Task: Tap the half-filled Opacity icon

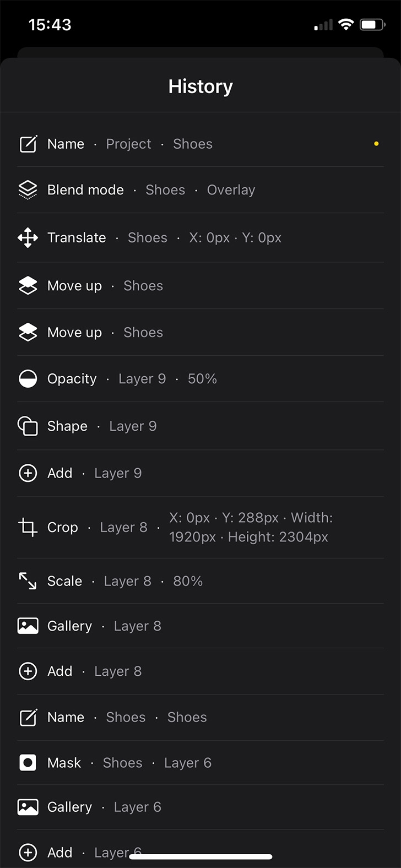Action: pyautogui.click(x=28, y=379)
